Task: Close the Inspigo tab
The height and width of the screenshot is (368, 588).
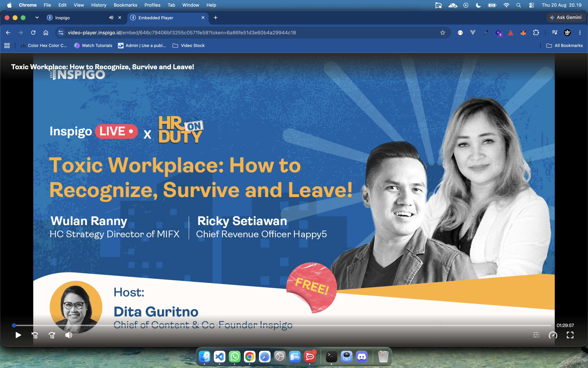Action: click(120, 18)
